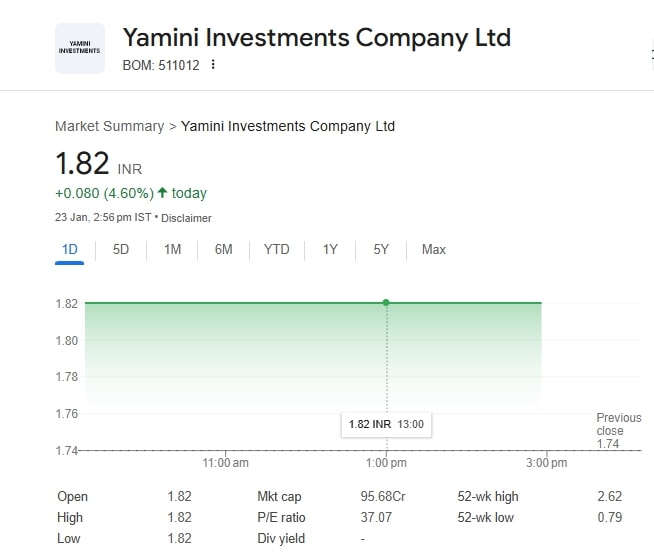Click the green up arrow next to today
Screen dimensions: 654x553
162,192
